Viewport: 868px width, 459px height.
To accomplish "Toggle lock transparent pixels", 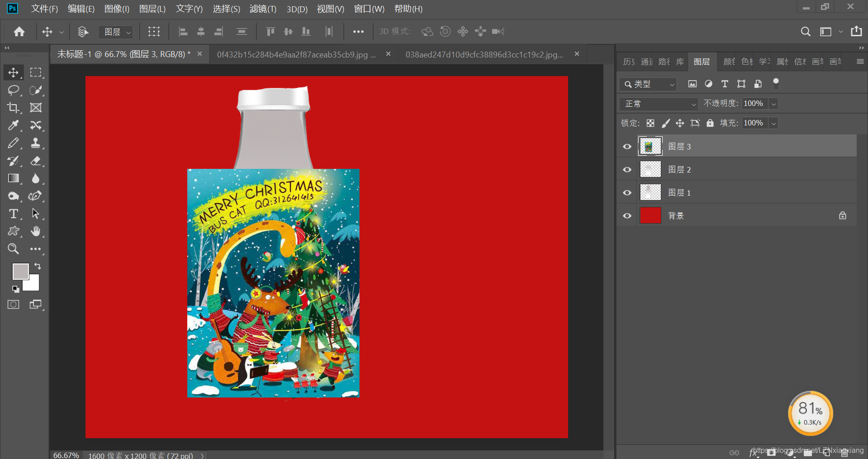I will click(x=650, y=123).
